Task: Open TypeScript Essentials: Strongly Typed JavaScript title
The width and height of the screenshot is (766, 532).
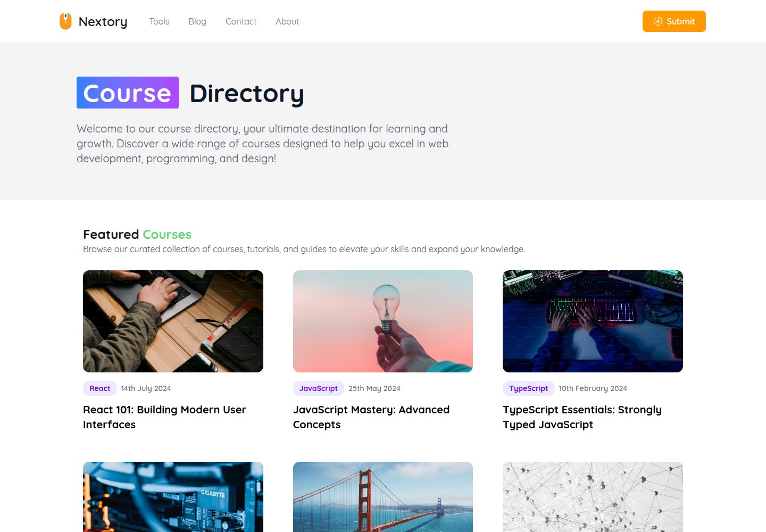Action: click(582, 417)
